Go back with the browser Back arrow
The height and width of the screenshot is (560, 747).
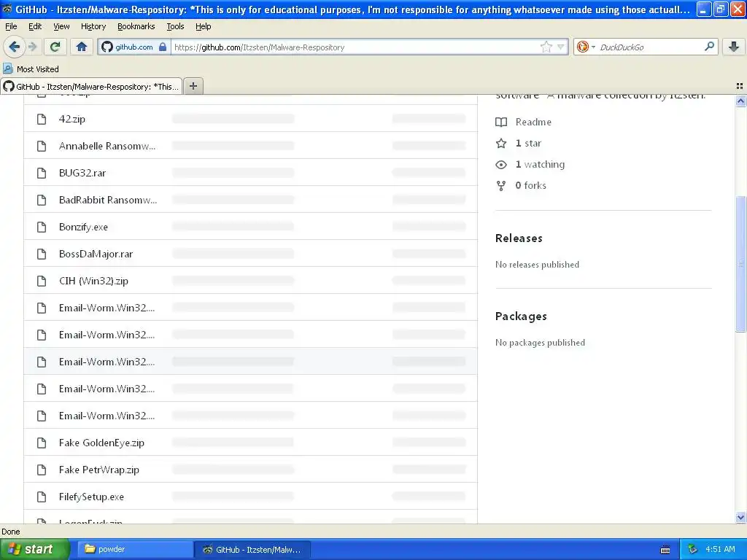(14, 47)
